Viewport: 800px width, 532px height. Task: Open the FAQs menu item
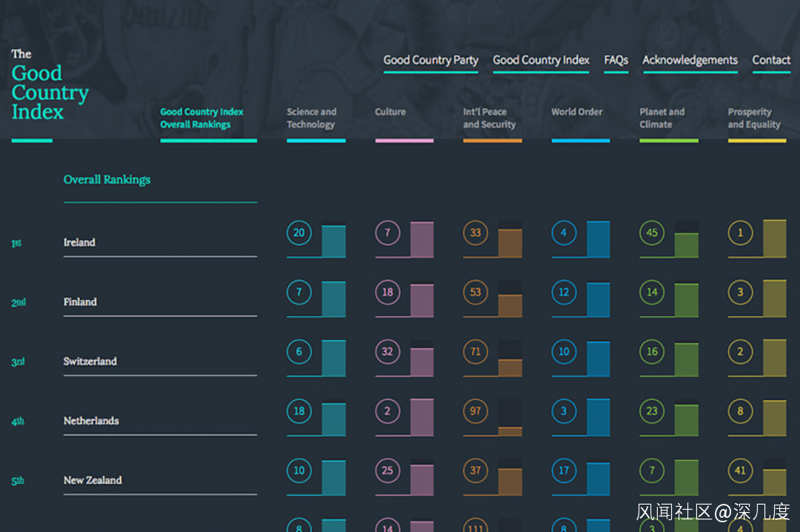click(616, 60)
